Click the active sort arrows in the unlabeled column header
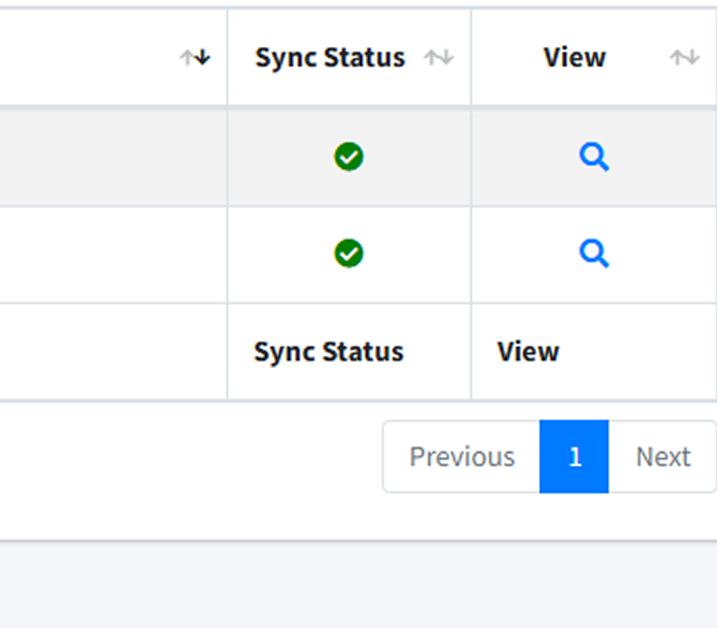This screenshot has width=717, height=628. (x=195, y=58)
